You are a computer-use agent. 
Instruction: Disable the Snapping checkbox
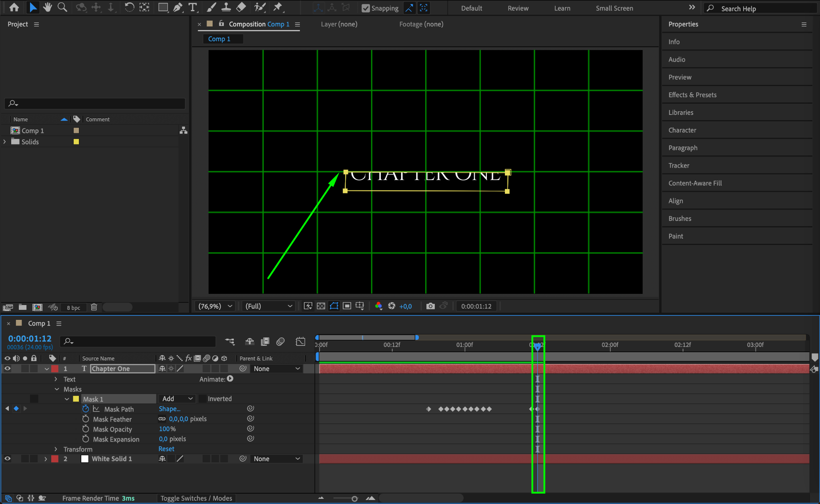pyautogui.click(x=366, y=8)
